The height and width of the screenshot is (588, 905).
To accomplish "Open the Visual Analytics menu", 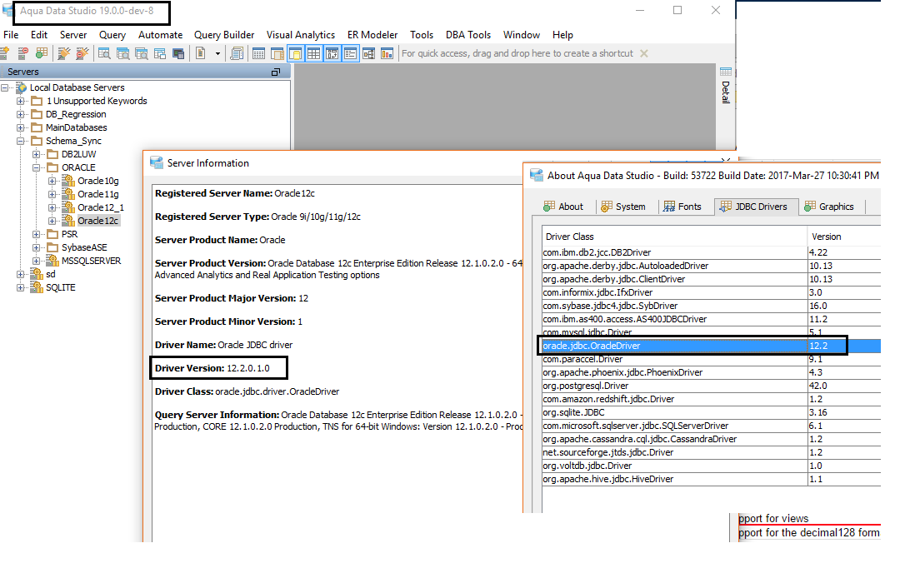I will (x=300, y=35).
